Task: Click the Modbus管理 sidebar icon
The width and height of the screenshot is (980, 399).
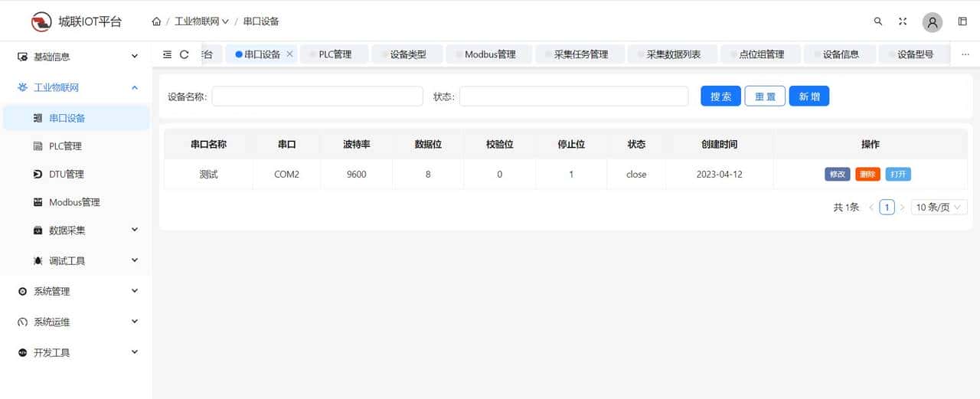Action: (38, 202)
